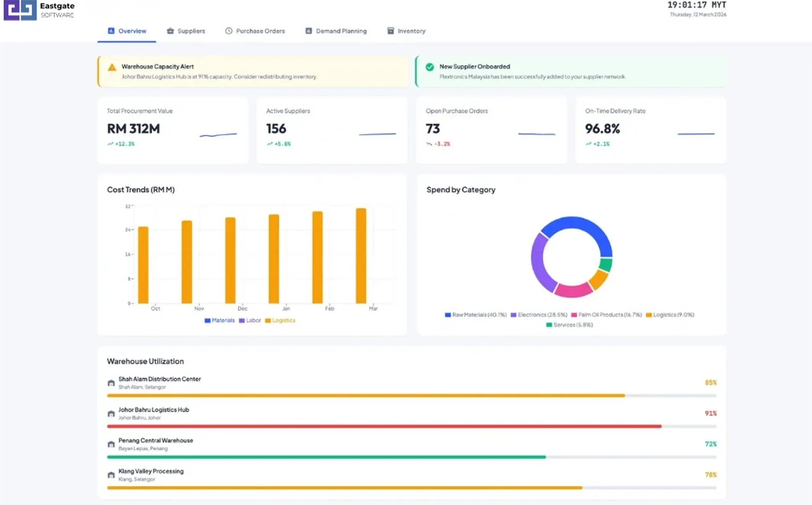Click the upward trend arrow beside +2.1%
This screenshot has height=505, width=812.
588,144
